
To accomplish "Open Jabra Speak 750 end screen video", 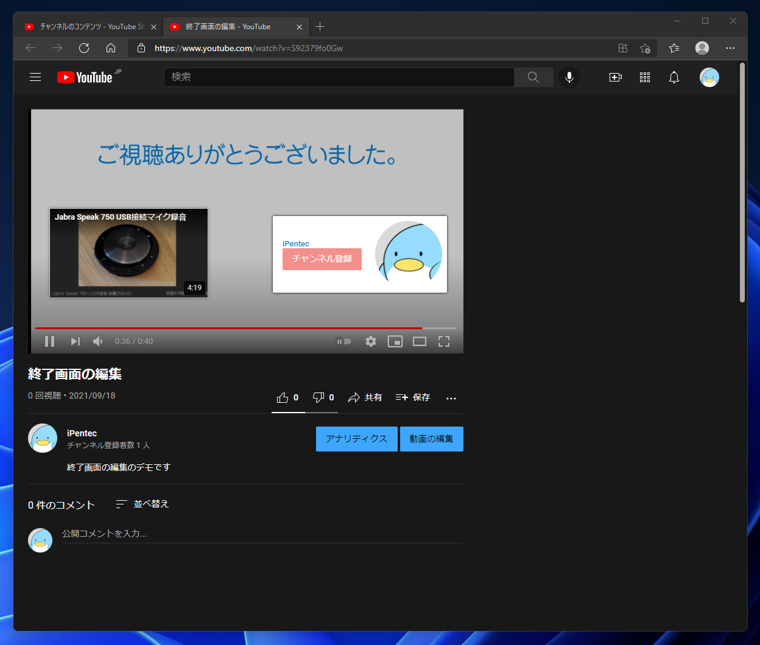I will (x=128, y=252).
